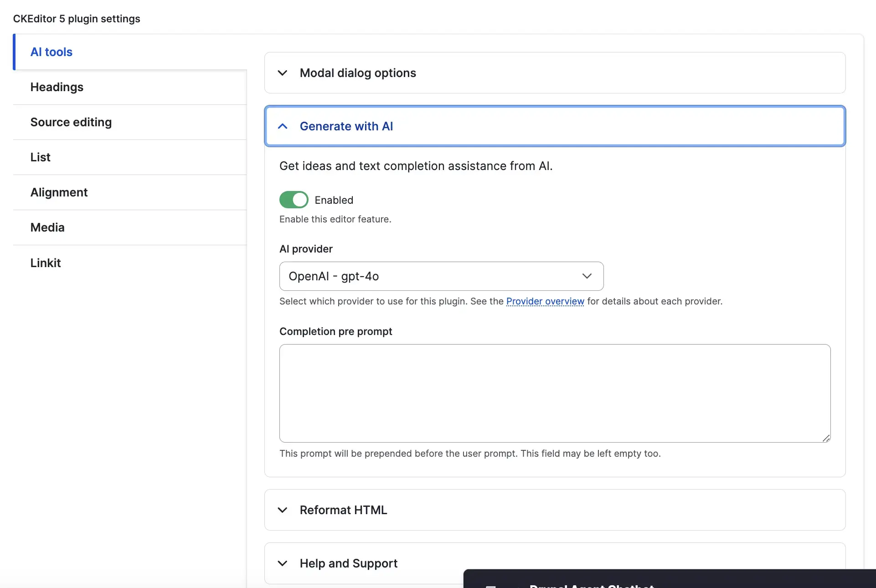Disable the Generate with AI Enabled toggle
The width and height of the screenshot is (876, 588).
click(294, 200)
